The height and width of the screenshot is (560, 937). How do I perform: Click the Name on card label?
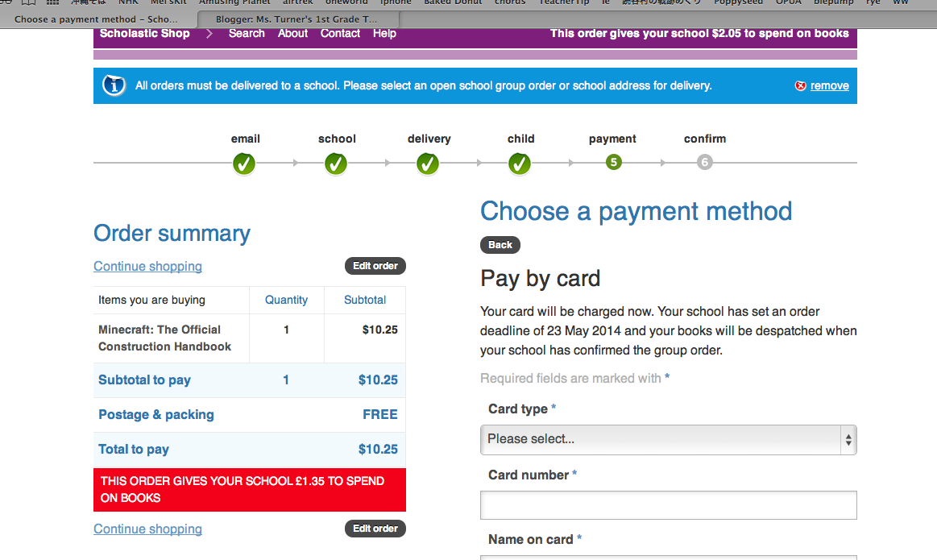click(531, 540)
